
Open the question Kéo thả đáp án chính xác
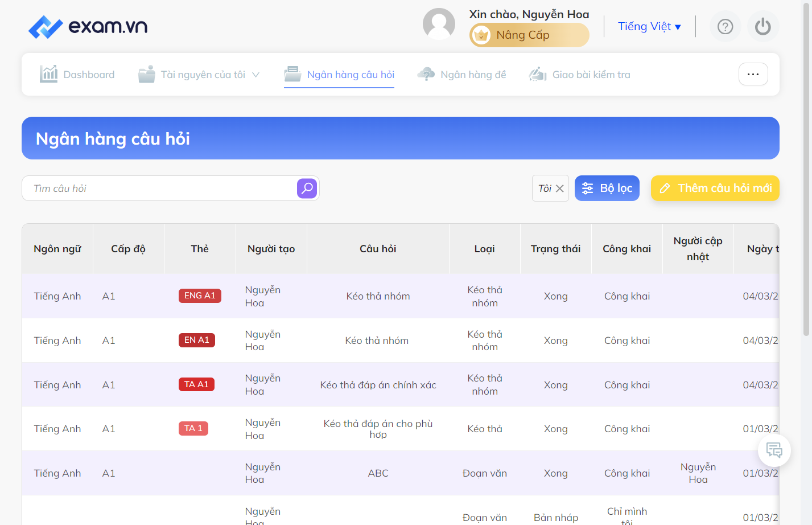click(x=378, y=385)
